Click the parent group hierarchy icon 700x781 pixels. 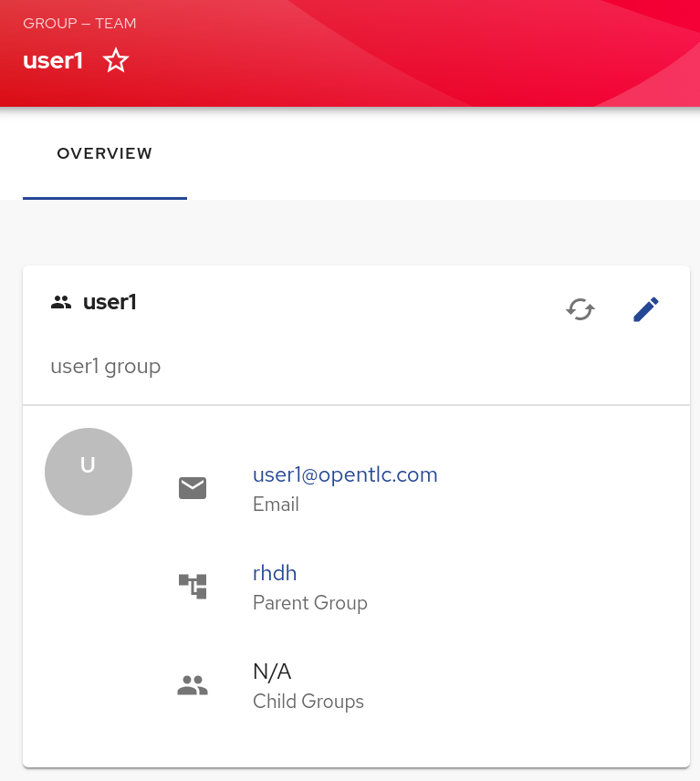click(x=193, y=587)
